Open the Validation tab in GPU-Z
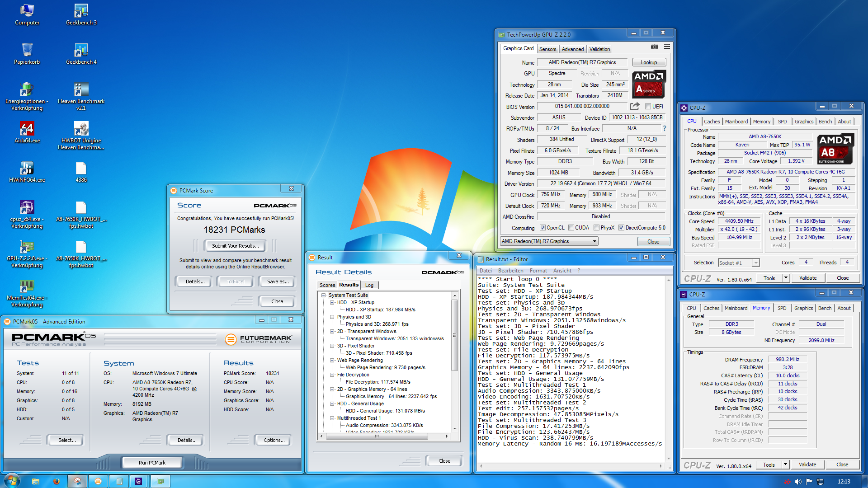This screenshot has width=868, height=488. tap(599, 49)
